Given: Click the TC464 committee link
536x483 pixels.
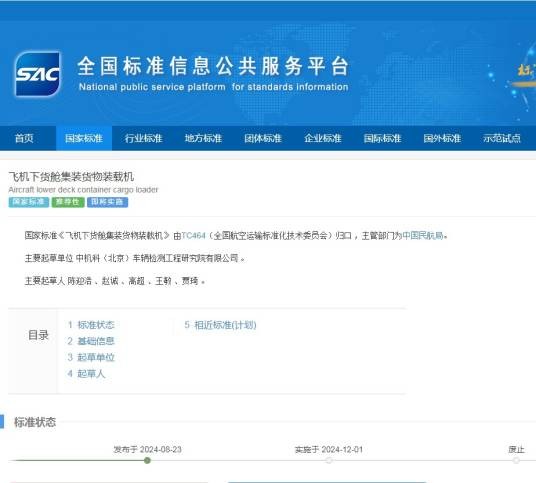Looking at the screenshot, I should (193, 236).
